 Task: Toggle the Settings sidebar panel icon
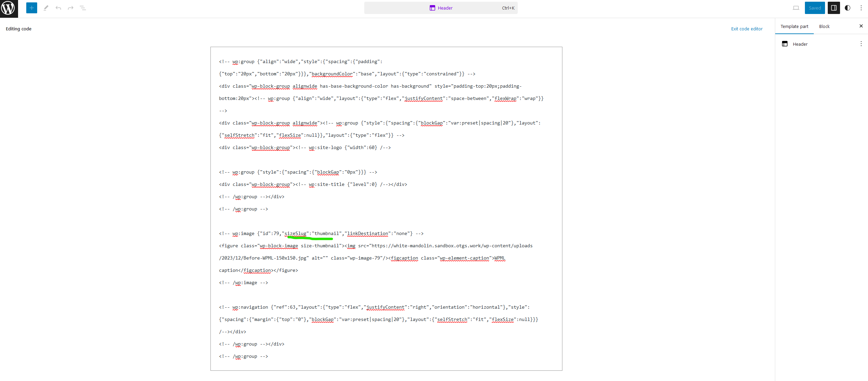834,8
